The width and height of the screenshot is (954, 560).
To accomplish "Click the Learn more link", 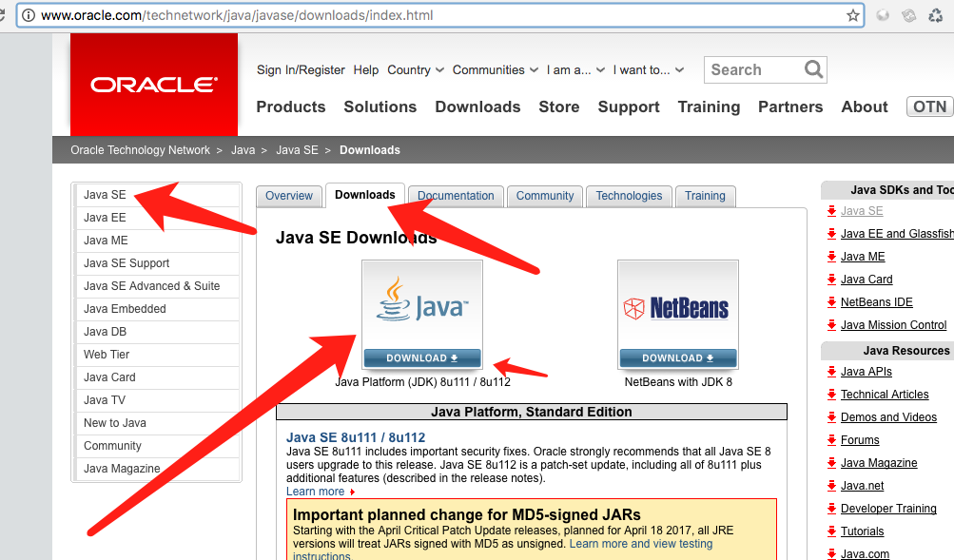I will [x=315, y=492].
